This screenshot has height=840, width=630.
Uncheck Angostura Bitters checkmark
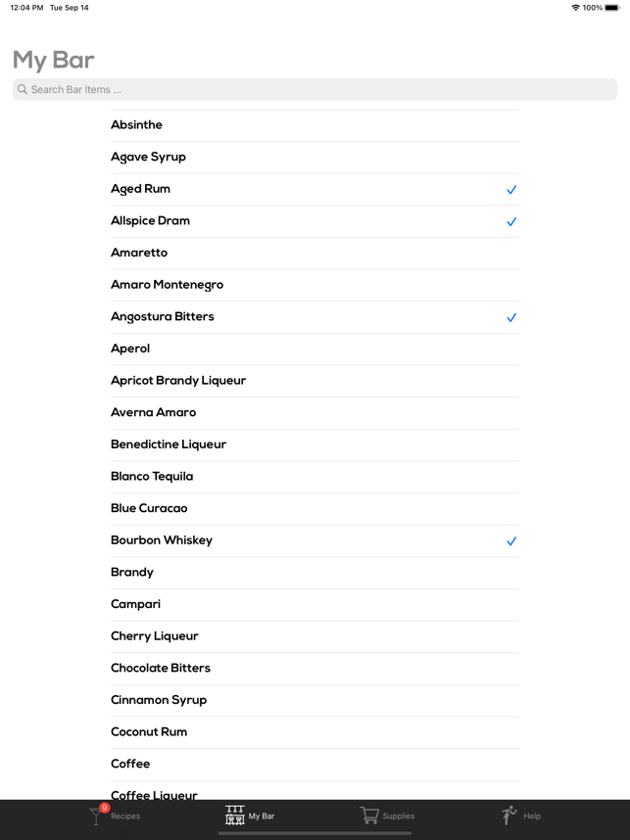(511, 317)
